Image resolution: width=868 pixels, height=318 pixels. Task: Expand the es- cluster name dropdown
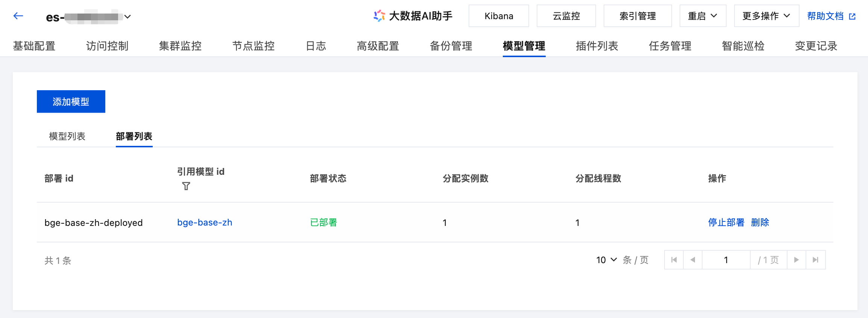coord(127,17)
